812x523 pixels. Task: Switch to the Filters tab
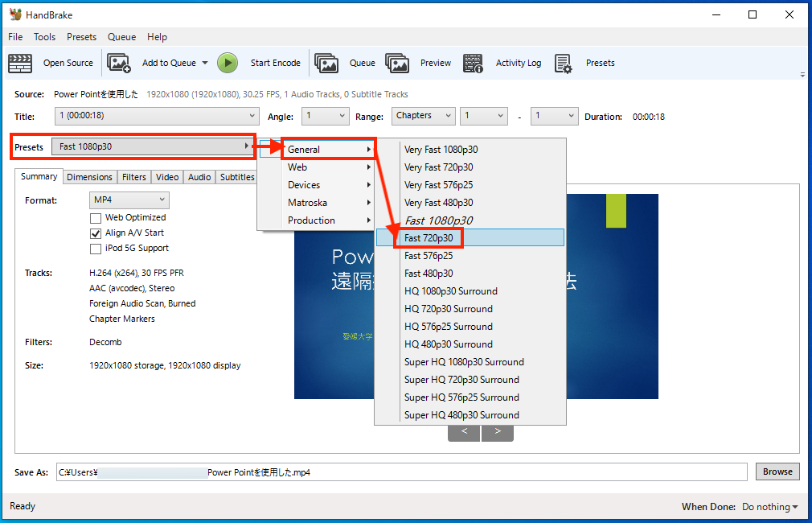pyautogui.click(x=134, y=177)
